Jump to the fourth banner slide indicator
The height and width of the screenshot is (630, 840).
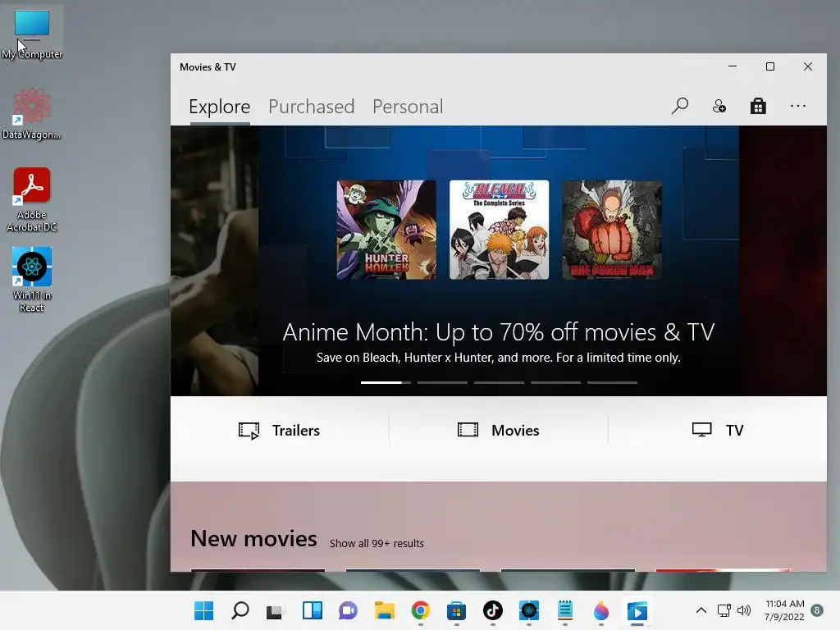(x=555, y=382)
